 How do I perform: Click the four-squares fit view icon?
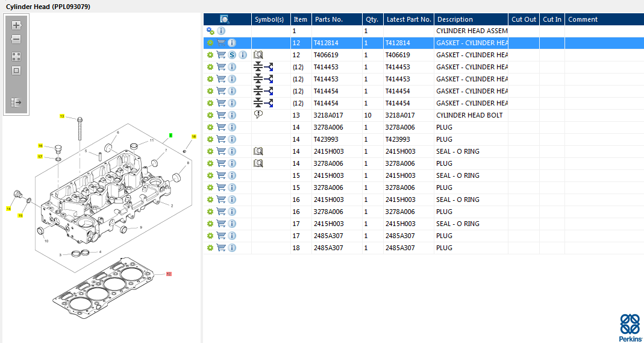pyautogui.click(x=16, y=57)
